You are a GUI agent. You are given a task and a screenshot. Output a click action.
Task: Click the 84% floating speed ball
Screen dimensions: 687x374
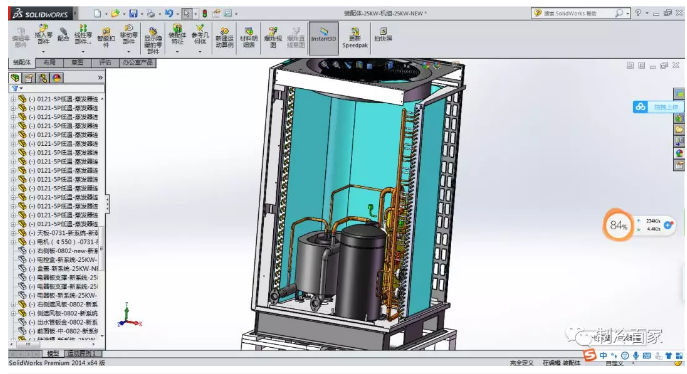pos(618,225)
